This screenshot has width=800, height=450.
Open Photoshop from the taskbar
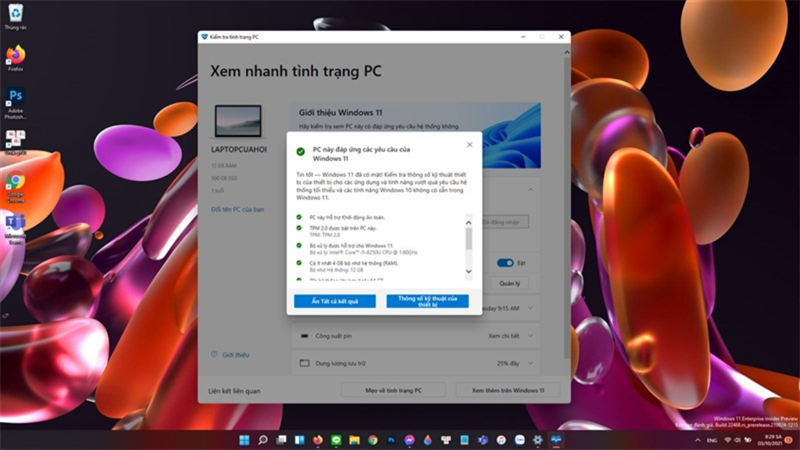tap(391, 440)
